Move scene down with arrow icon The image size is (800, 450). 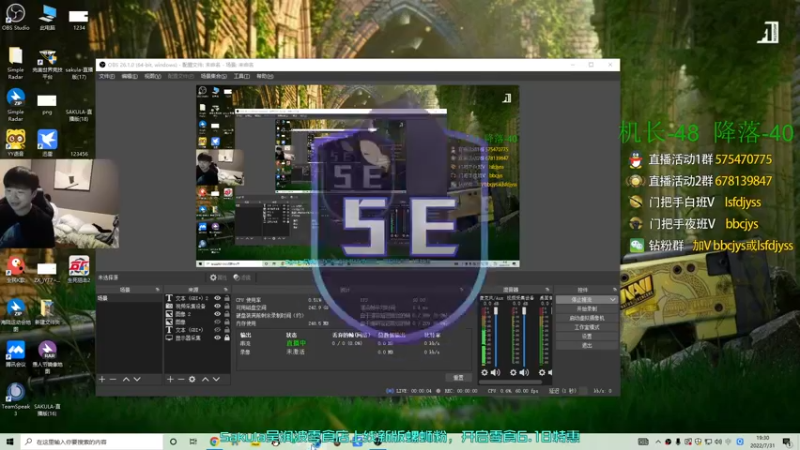coord(137,379)
